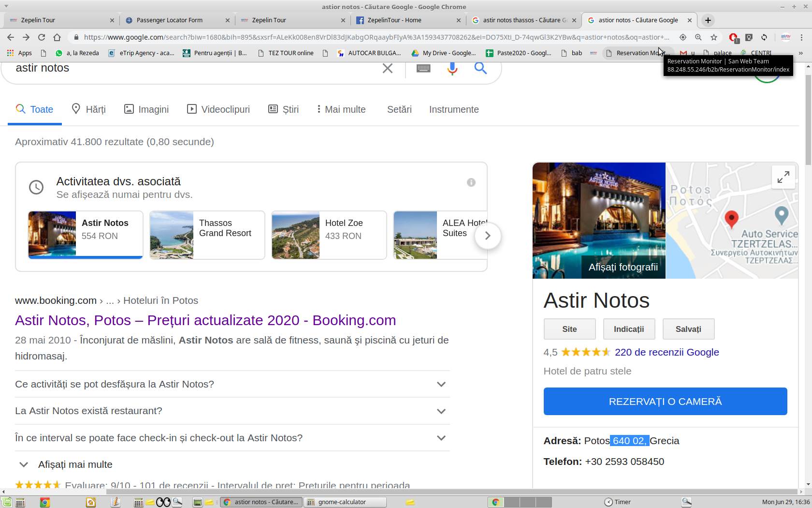Switch to the 'Videoclipuri' results tab
This screenshot has width=812, height=508.
(218, 109)
